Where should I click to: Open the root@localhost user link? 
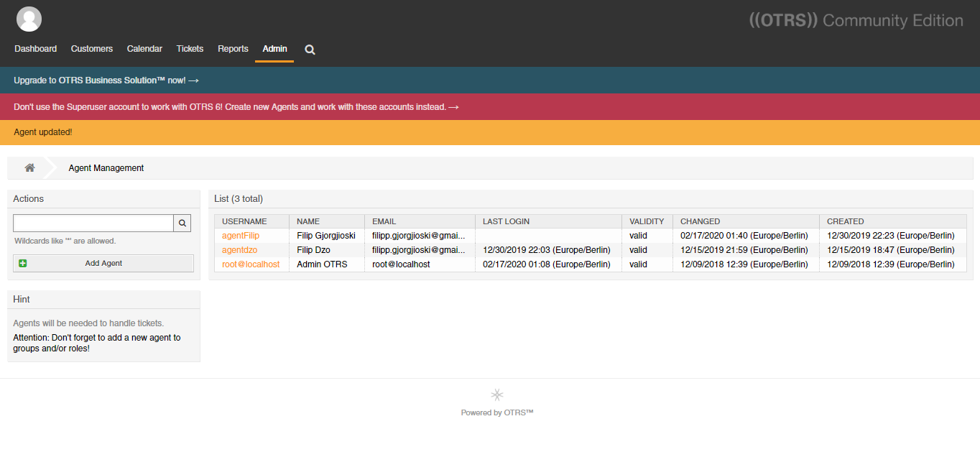250,264
